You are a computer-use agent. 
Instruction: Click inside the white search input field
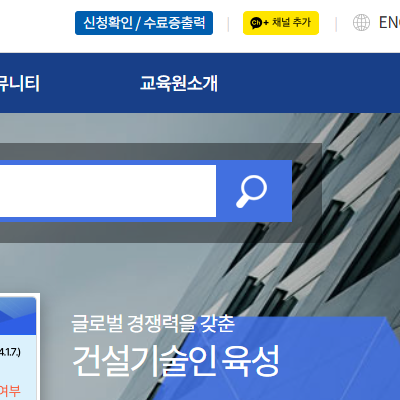coord(108,191)
